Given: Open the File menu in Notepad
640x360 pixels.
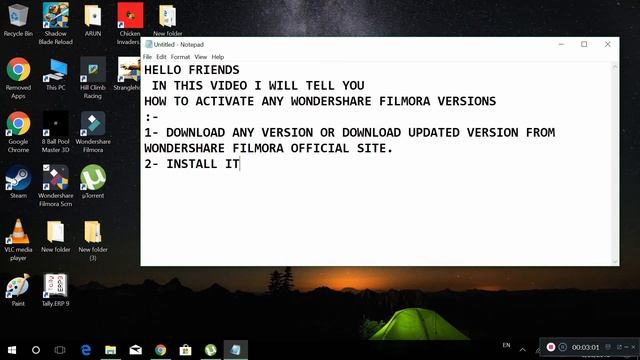Looking at the screenshot, I should pos(147,57).
